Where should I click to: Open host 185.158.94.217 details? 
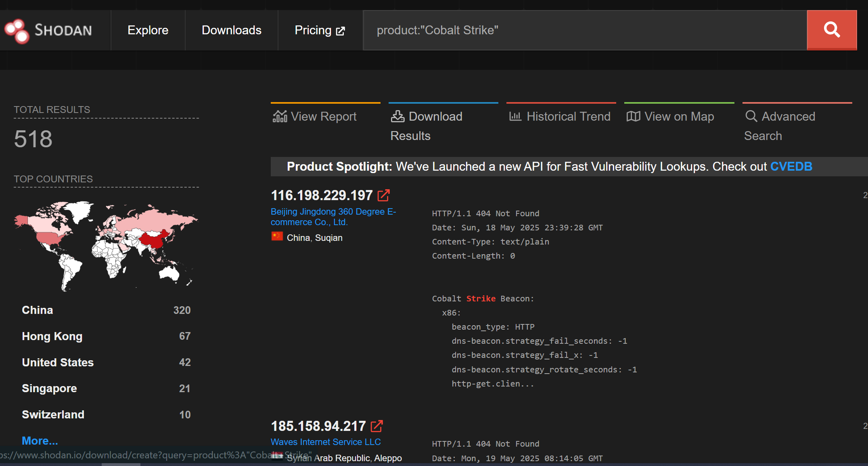[318, 426]
